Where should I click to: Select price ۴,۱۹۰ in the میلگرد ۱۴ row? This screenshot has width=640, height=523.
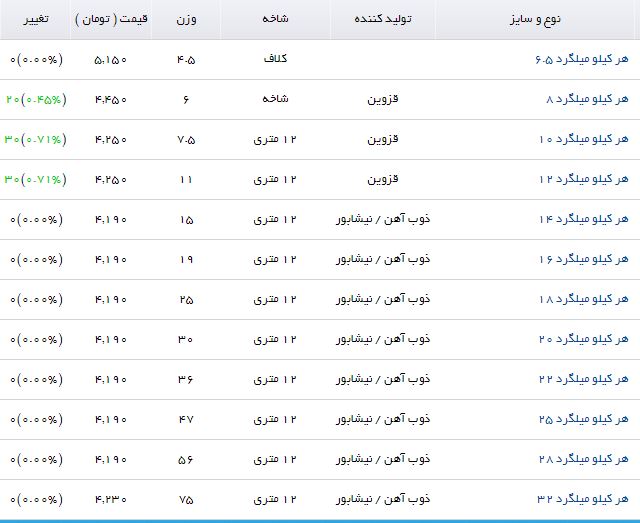[111, 220]
